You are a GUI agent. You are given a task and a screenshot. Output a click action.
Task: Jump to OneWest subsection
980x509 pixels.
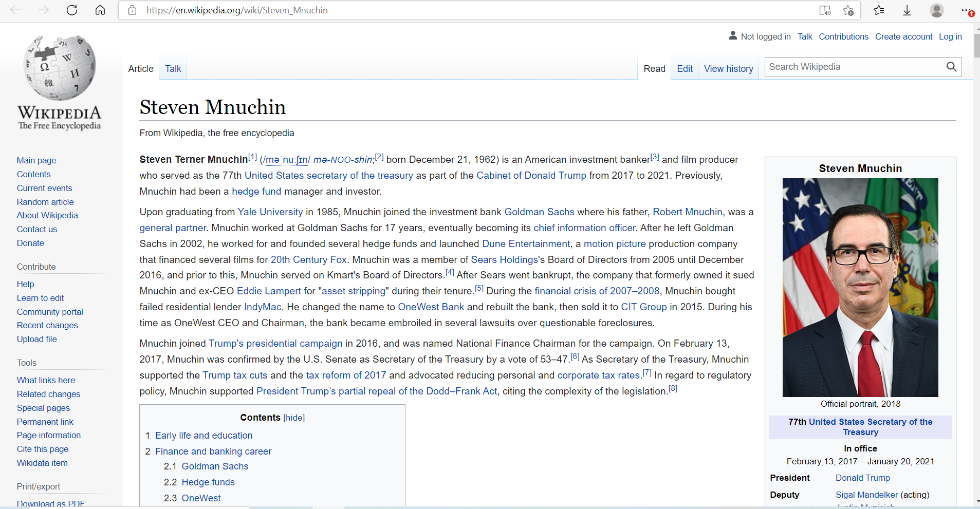[x=201, y=498]
